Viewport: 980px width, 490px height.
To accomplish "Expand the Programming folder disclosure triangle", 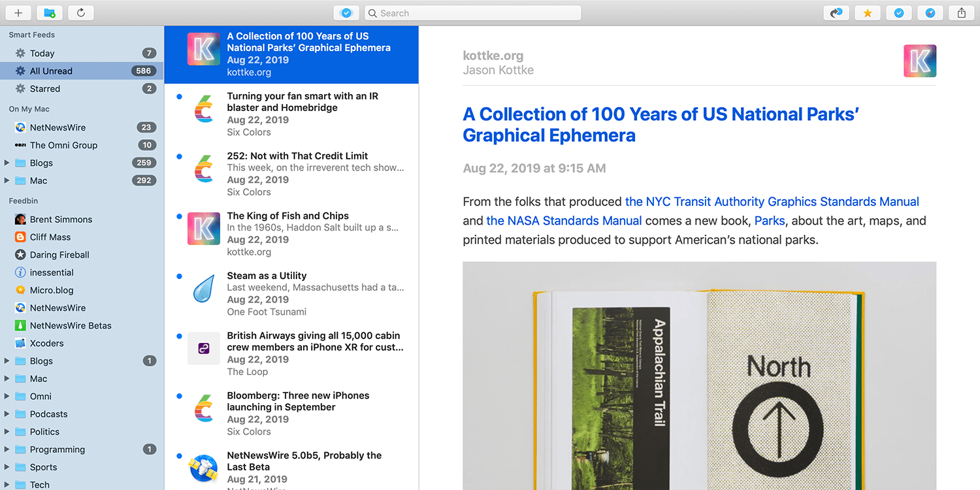I will coord(7,449).
